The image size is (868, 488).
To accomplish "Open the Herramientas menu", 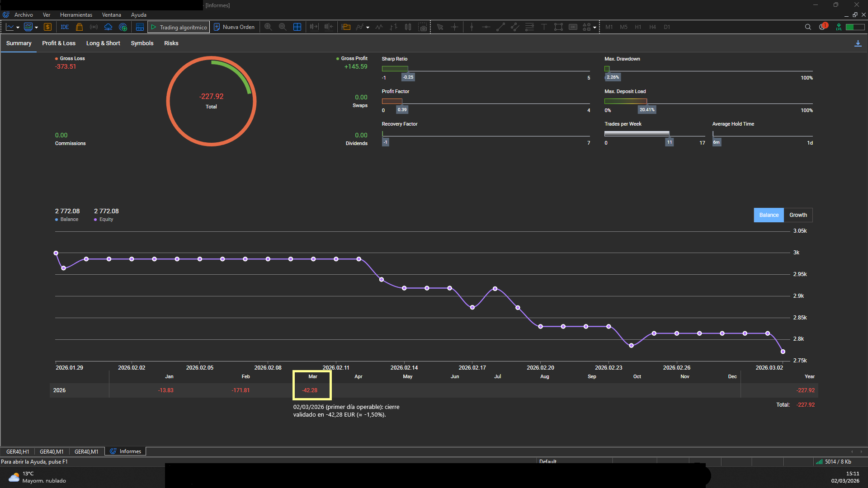I will (76, 15).
